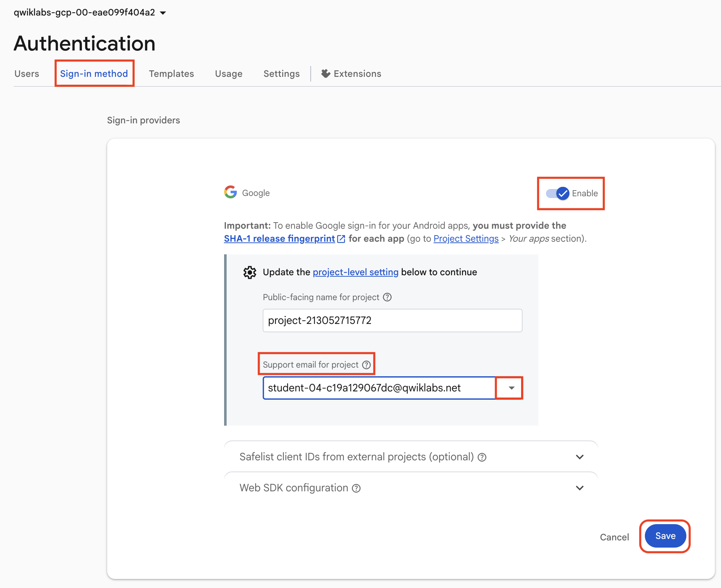Click the selected support email address
The image size is (721, 588).
[364, 388]
